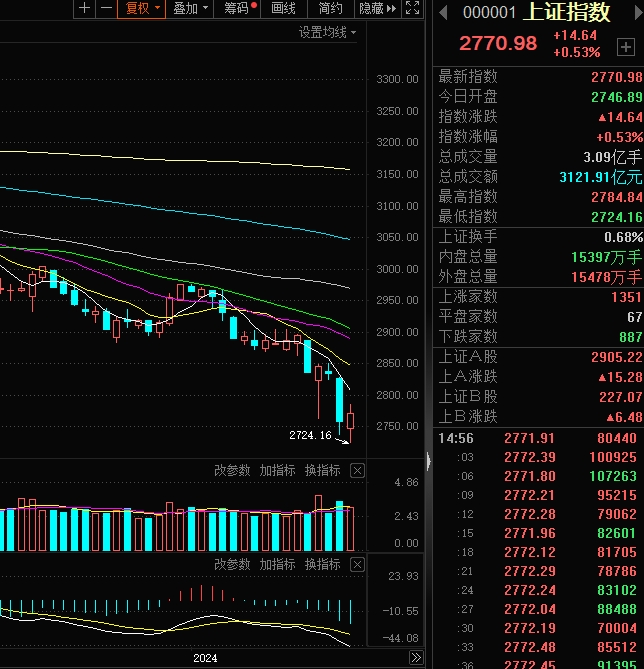
Task: Open the 叠加 dropdown menu
Action: coord(189,8)
